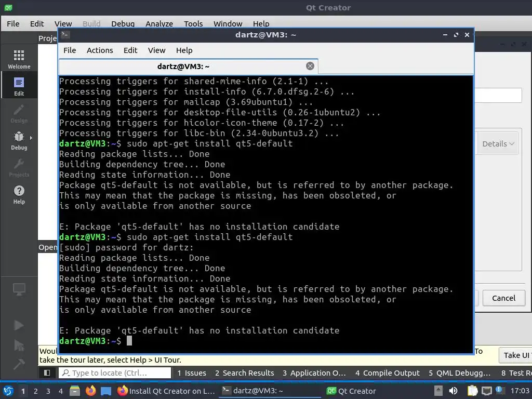
Task: Click the update notifier tray icon
Action: click(x=499, y=390)
